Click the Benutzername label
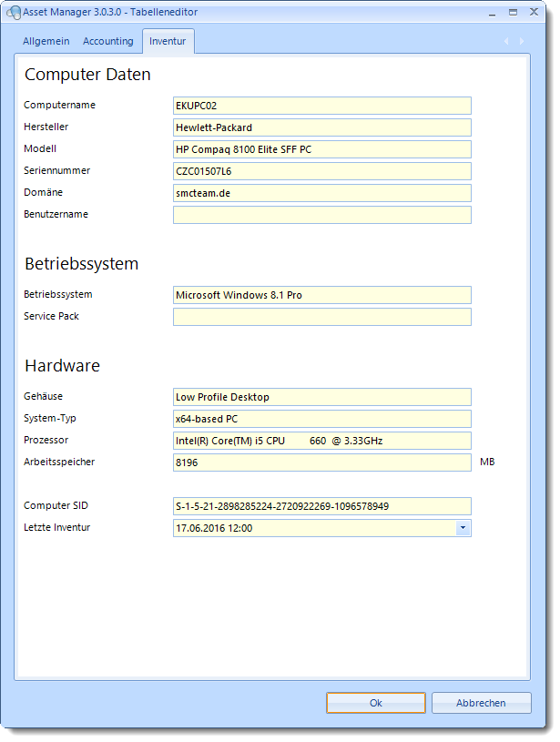This screenshot has height=742, width=560. (x=56, y=214)
